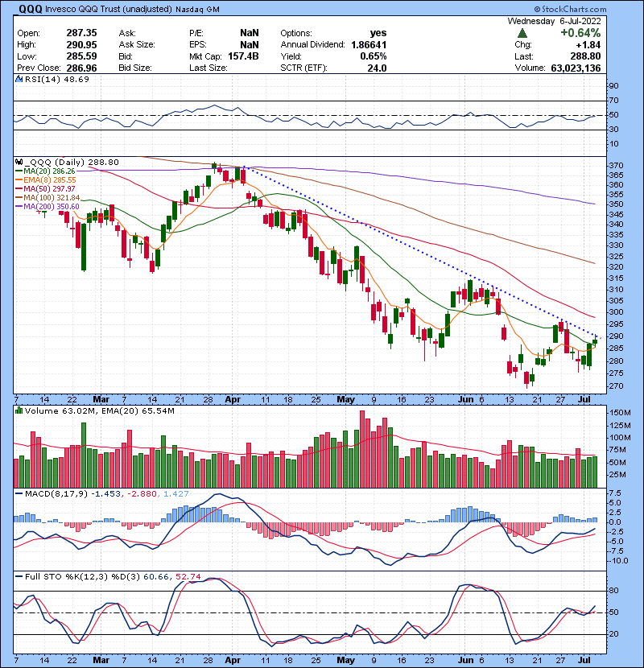Click the 270 label on the price axis
The height and width of the screenshot is (668, 644).
click(x=617, y=386)
